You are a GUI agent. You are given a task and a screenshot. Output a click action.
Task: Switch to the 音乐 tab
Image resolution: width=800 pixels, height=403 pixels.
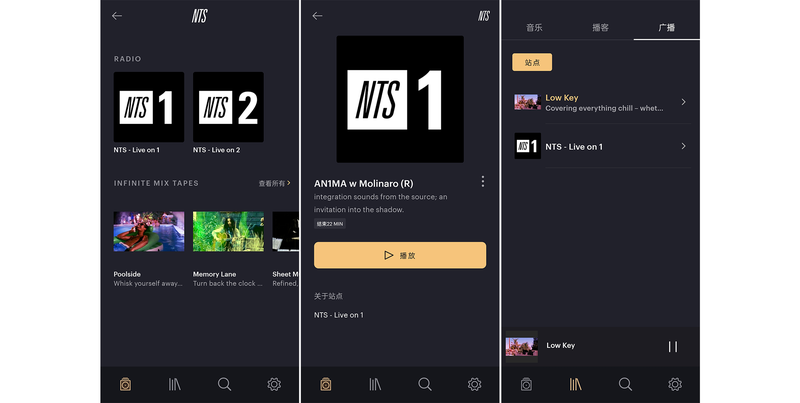coord(534,28)
